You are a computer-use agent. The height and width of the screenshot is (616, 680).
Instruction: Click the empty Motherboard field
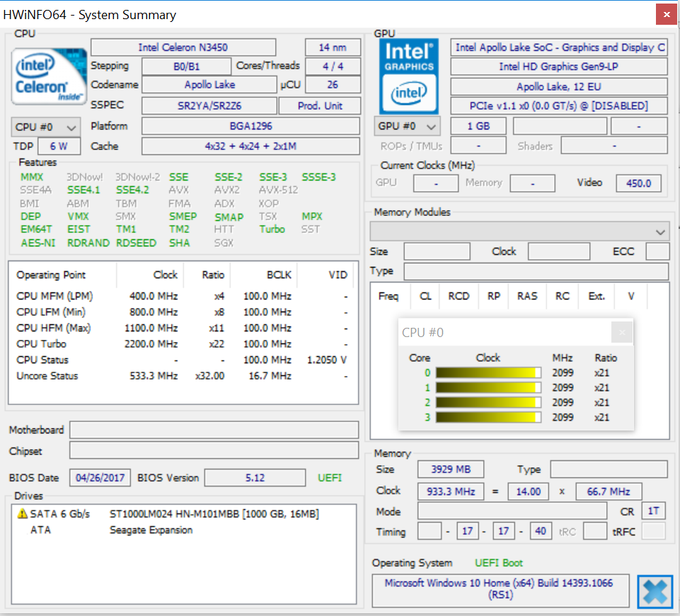coord(214,430)
